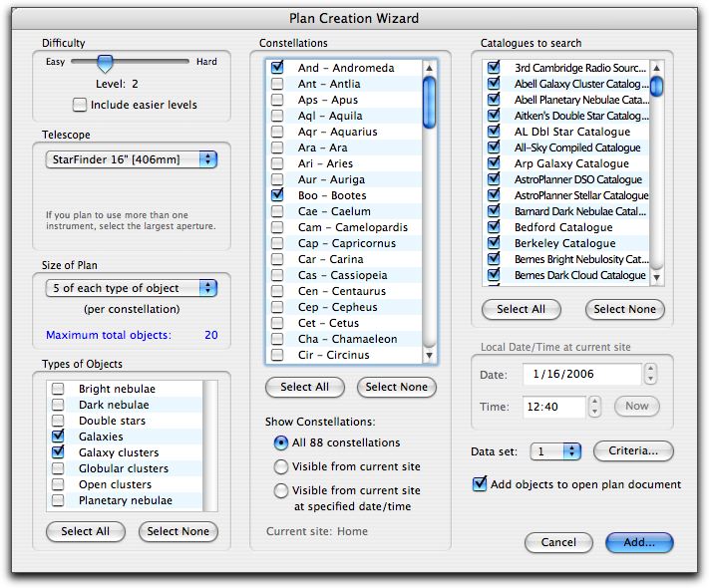Uncheck Galaxies object type
The image size is (709, 588).
59,437
